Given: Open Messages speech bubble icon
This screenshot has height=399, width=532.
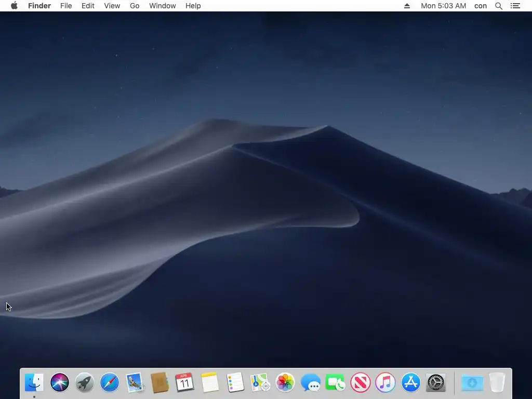Looking at the screenshot, I should (x=310, y=382).
